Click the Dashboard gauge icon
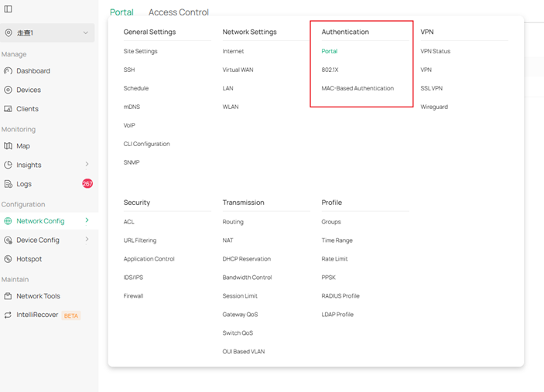Image resolution: width=544 pixels, height=392 pixels. tap(8, 71)
